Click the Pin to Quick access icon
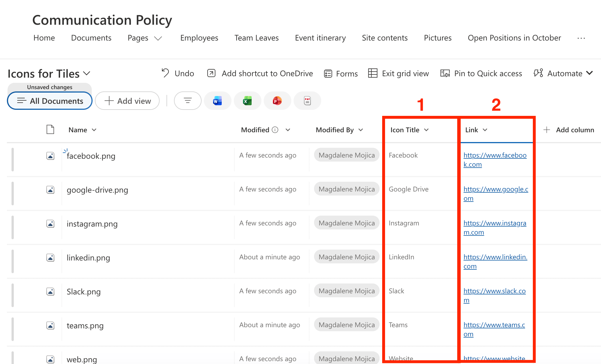This screenshot has width=601, height=364. pos(445,73)
